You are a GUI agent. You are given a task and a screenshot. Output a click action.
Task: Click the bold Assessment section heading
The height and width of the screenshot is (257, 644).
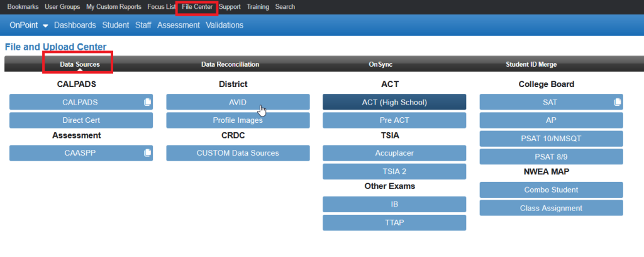[x=76, y=135]
